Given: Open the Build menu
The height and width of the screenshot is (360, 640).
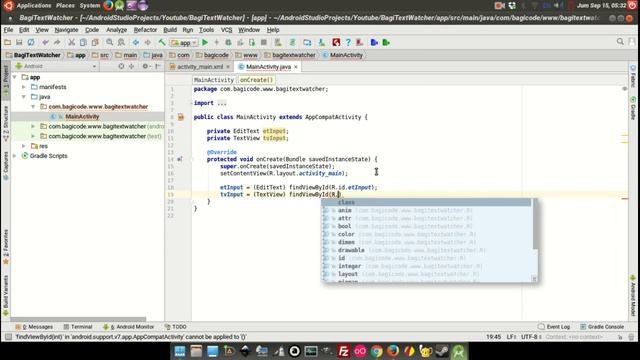Looking at the screenshot, I should coord(170,30).
